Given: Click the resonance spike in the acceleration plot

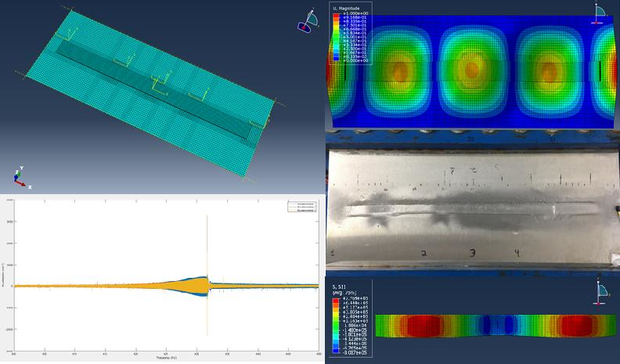Looking at the screenshot, I should pyautogui.click(x=207, y=276).
